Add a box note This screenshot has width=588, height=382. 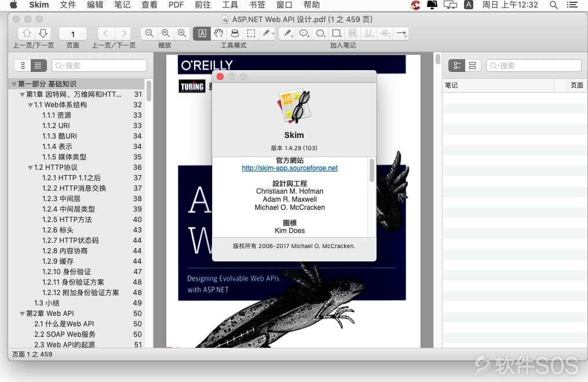click(337, 34)
